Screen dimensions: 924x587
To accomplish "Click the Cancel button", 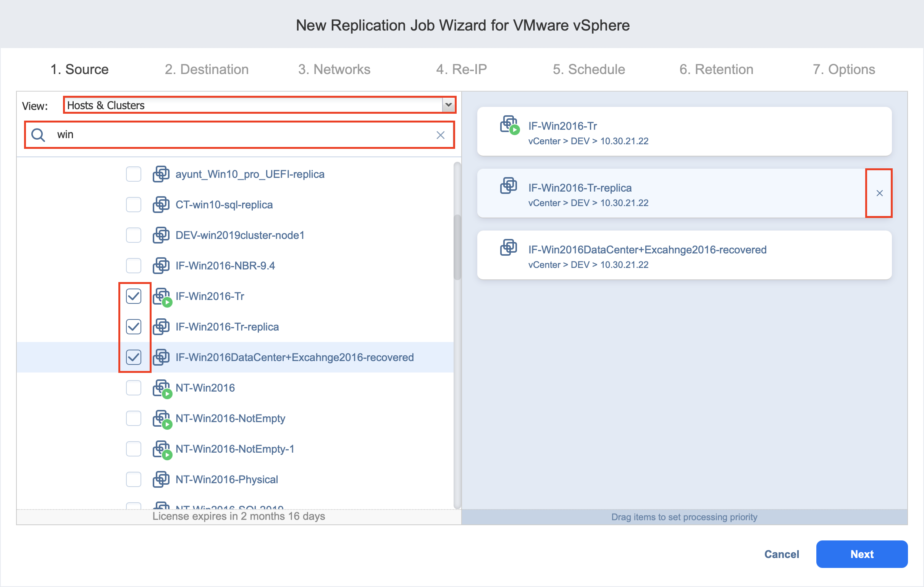I will [782, 554].
